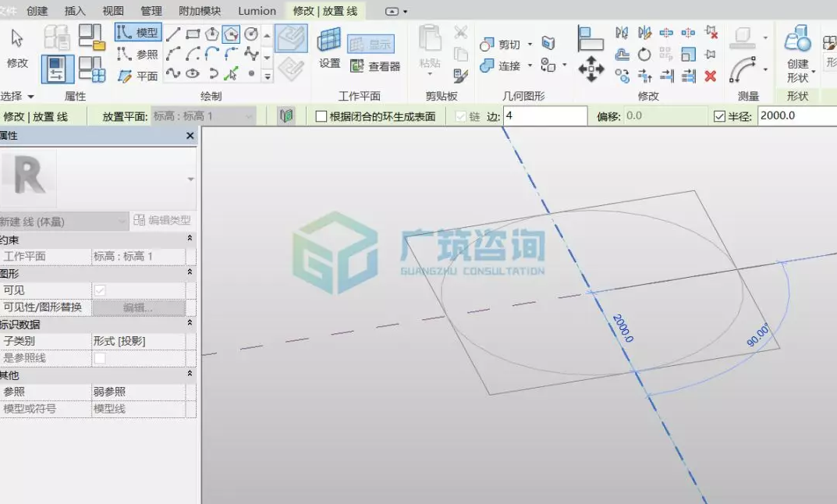Collapse the 约束 section in properties

[190, 239]
